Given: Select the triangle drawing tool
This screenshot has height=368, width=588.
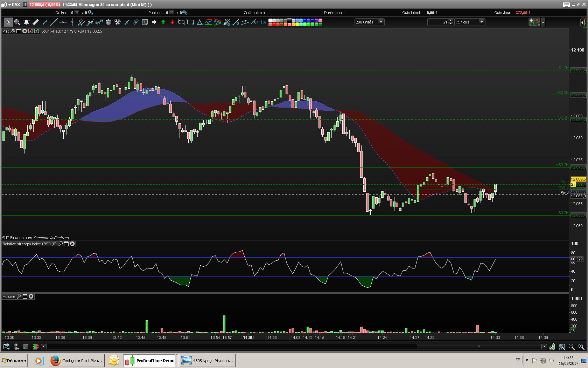Looking at the screenshot, I should (x=199, y=22).
